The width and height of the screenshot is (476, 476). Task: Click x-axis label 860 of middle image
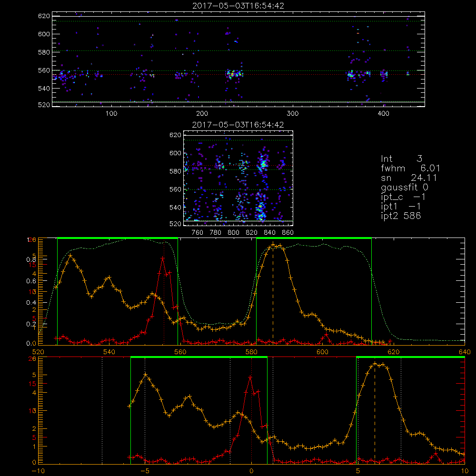[288, 233]
